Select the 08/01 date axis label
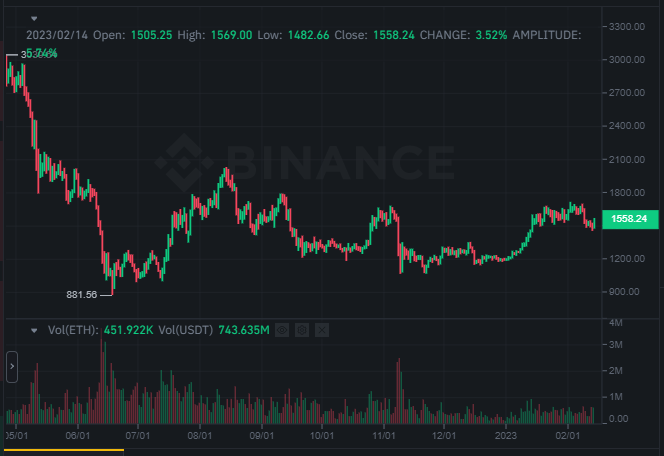 199,436
